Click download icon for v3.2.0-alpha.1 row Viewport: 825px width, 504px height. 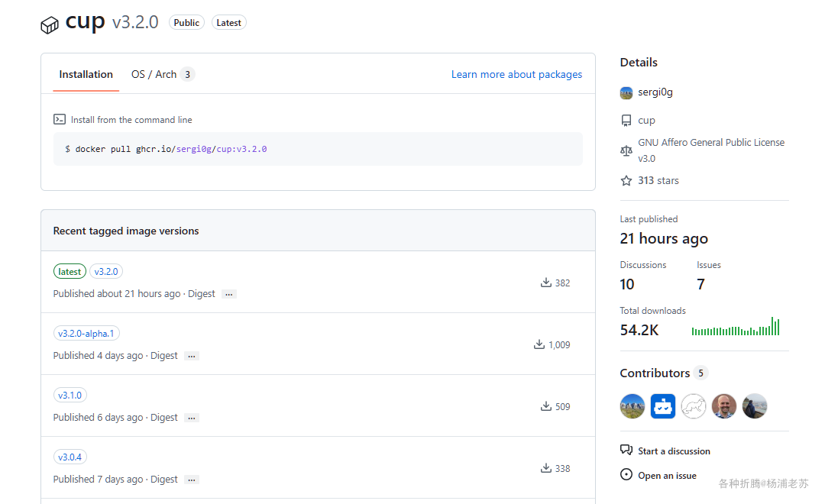click(539, 344)
